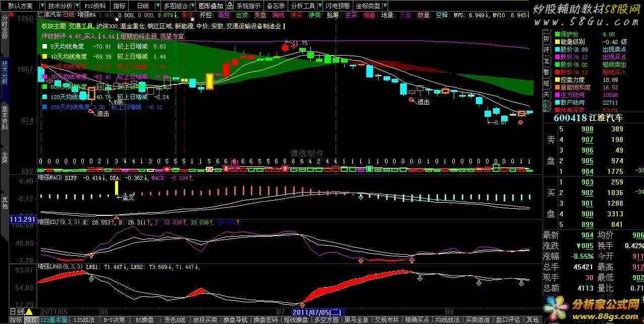Screen dimensions: 644x324
Task: Select the 指标 bottom tab
Action: tap(16, 320)
